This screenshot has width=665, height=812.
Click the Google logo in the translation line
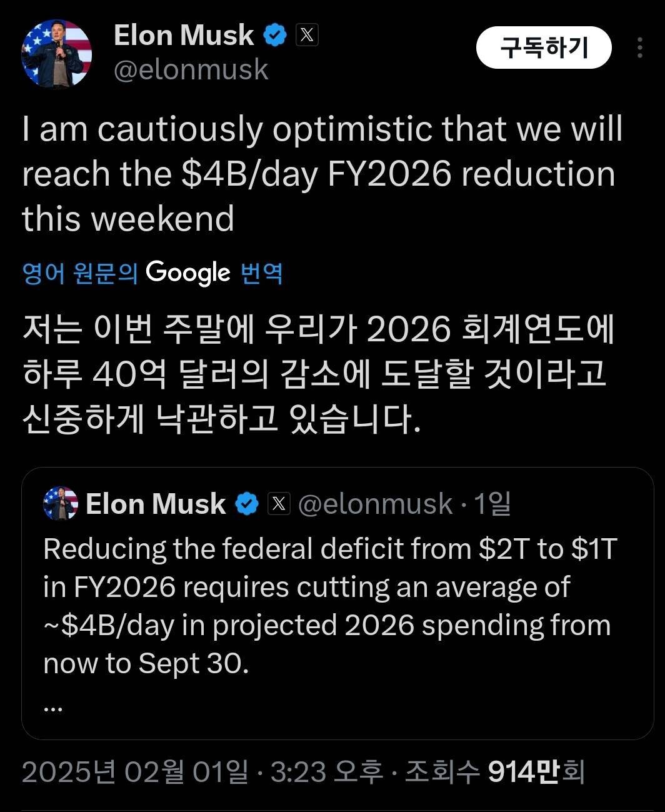pyautogui.click(x=188, y=273)
